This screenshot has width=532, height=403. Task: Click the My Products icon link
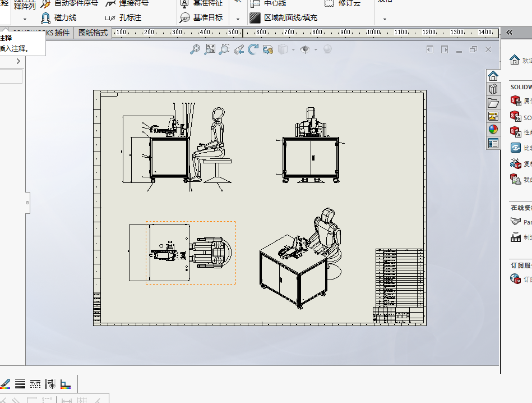[515, 179]
